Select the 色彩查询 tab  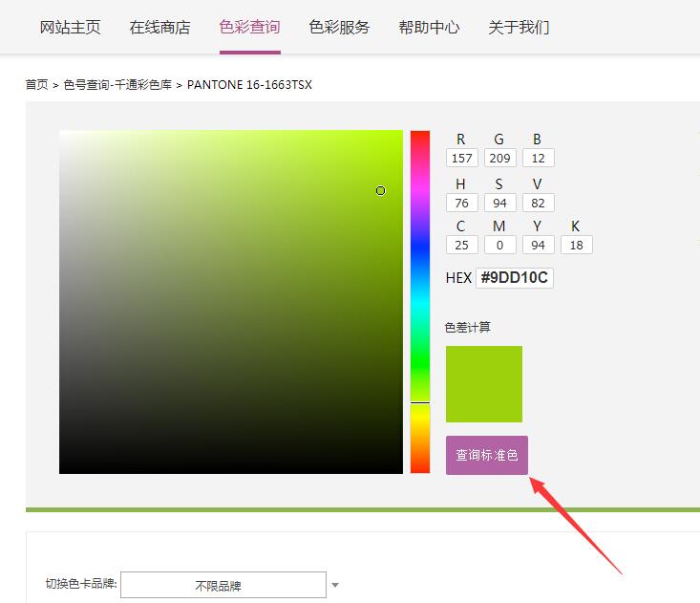pyautogui.click(x=249, y=27)
